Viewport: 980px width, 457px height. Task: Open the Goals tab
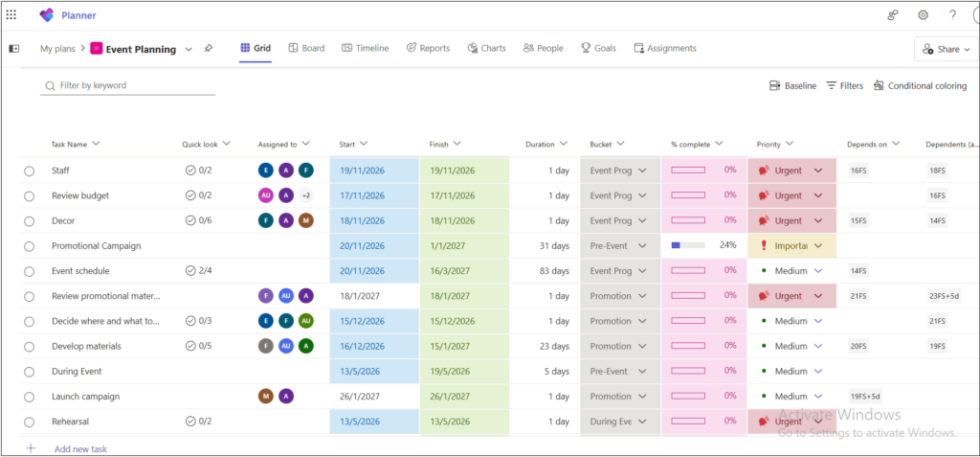coord(598,48)
